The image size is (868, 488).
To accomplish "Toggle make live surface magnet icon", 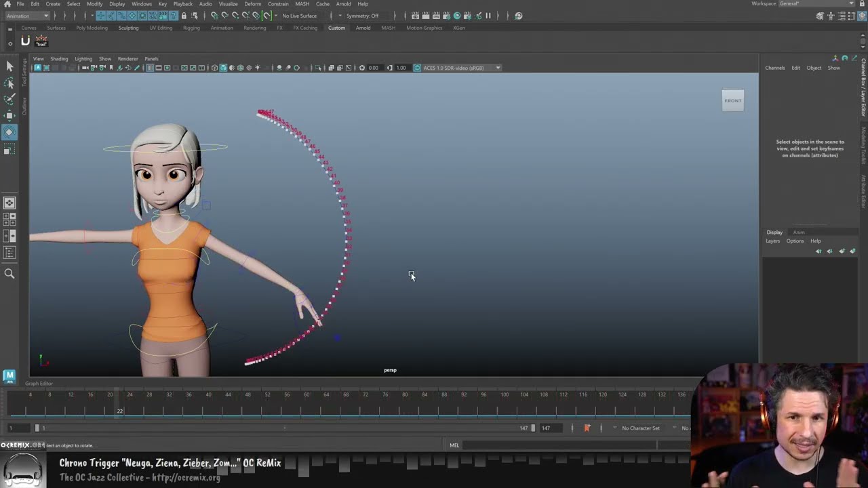I will coord(267,16).
